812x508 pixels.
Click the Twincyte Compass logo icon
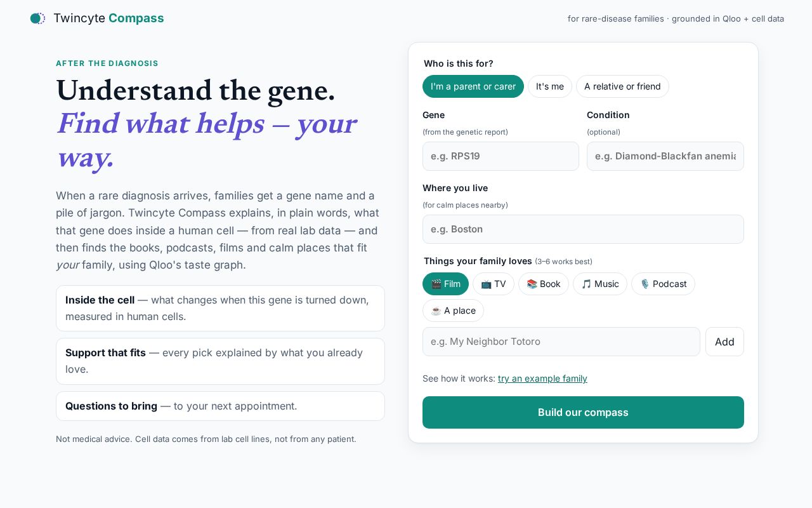click(38, 18)
